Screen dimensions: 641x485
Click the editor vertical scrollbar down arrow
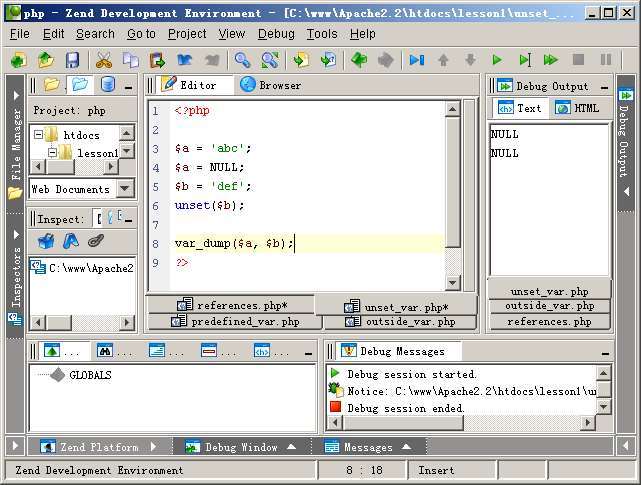[x=453, y=282]
